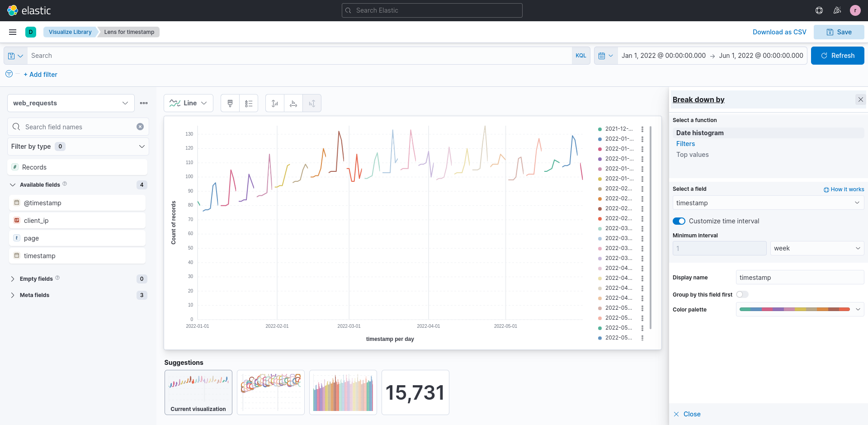This screenshot has height=425, width=868.
Task: Open the legend settings icon
Action: coord(248,103)
